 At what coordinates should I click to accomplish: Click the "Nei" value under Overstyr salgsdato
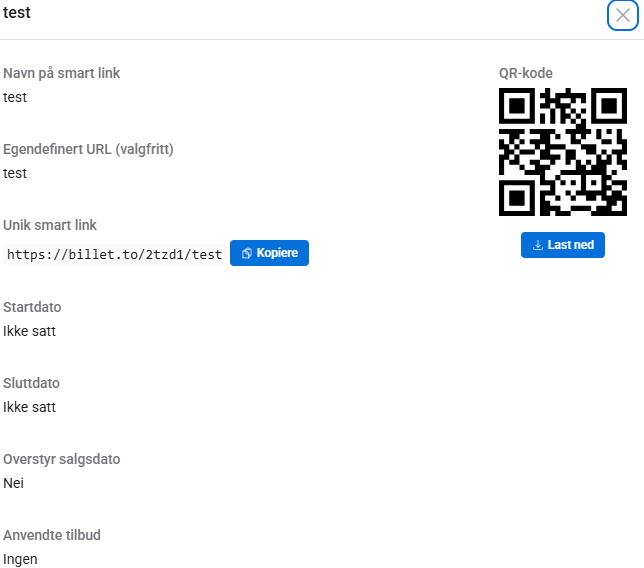[x=13, y=483]
